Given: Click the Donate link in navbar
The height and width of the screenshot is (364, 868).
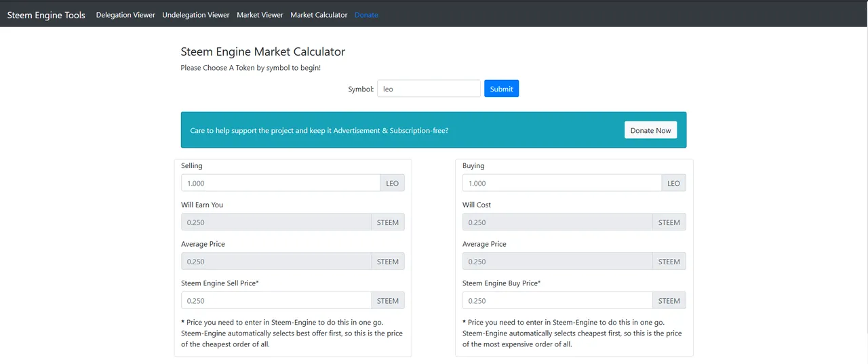Looking at the screenshot, I should 366,15.
